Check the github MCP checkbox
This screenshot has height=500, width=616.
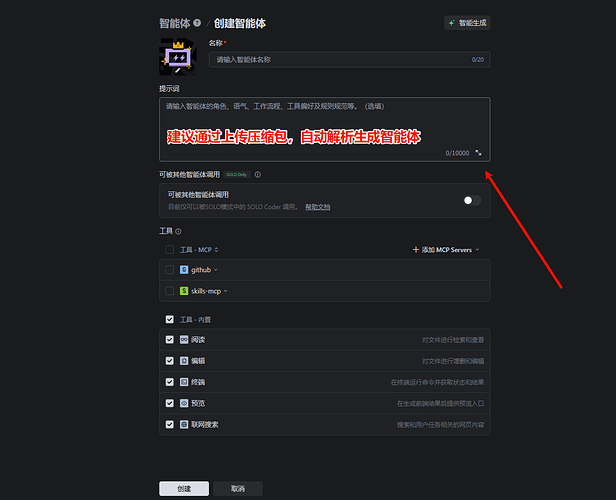pos(170,269)
